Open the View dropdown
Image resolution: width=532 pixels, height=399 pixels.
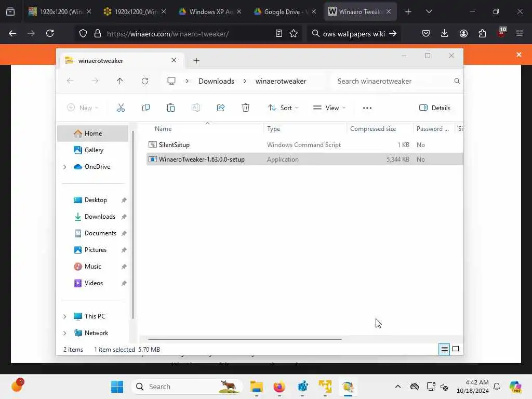[329, 108]
